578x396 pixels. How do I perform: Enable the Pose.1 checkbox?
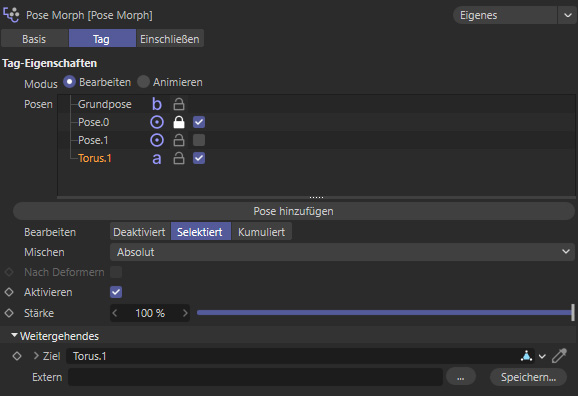[x=199, y=140]
